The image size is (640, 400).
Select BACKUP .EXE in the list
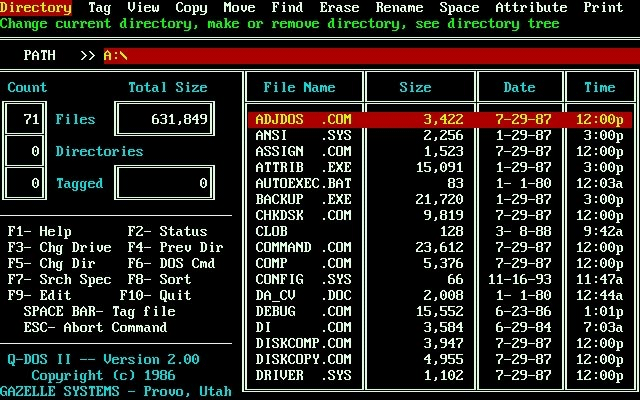[440, 199]
